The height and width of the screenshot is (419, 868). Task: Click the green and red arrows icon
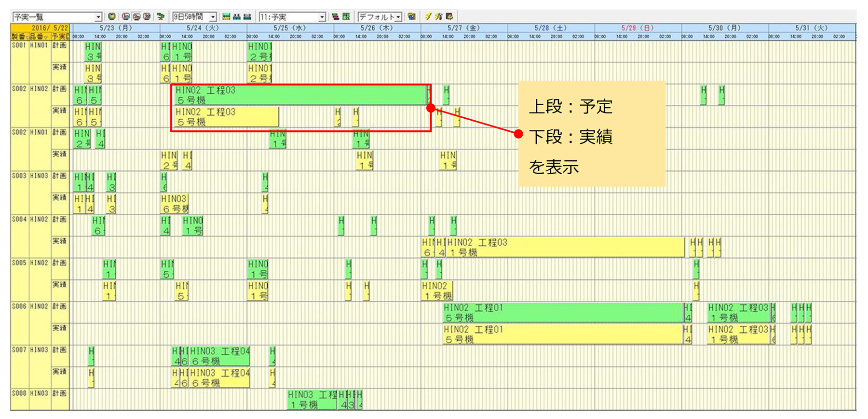(x=161, y=16)
